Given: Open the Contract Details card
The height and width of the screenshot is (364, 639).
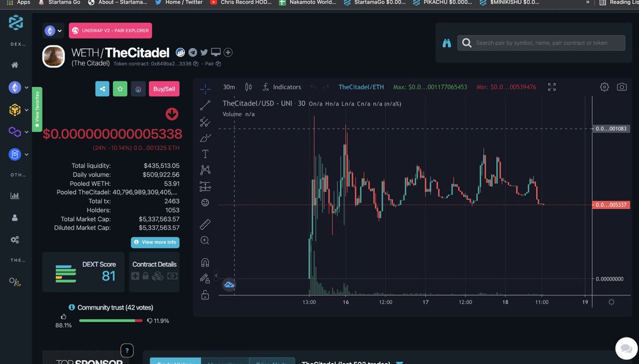Looking at the screenshot, I should point(154,272).
